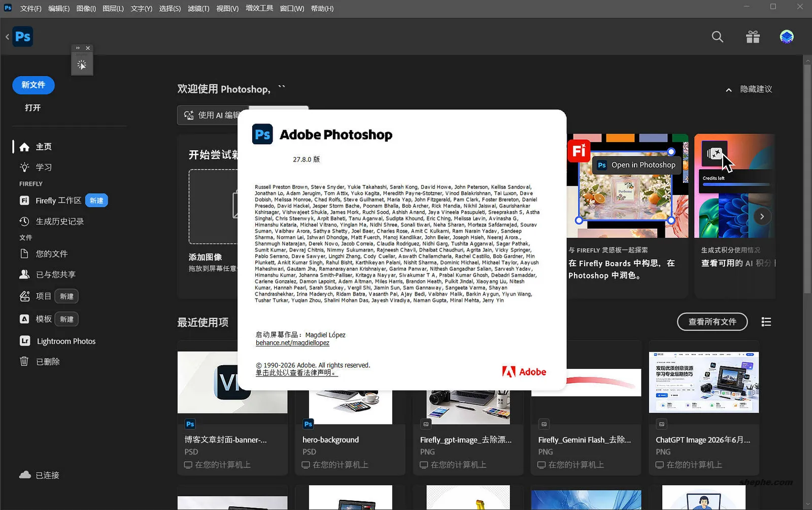Open the 博客文章封面-banner PSD thumbnail

tap(232, 382)
